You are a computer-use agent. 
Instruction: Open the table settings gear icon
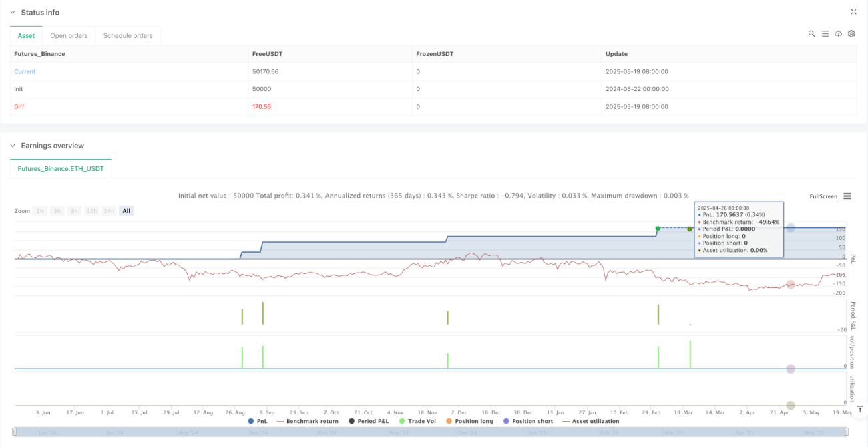pos(851,33)
